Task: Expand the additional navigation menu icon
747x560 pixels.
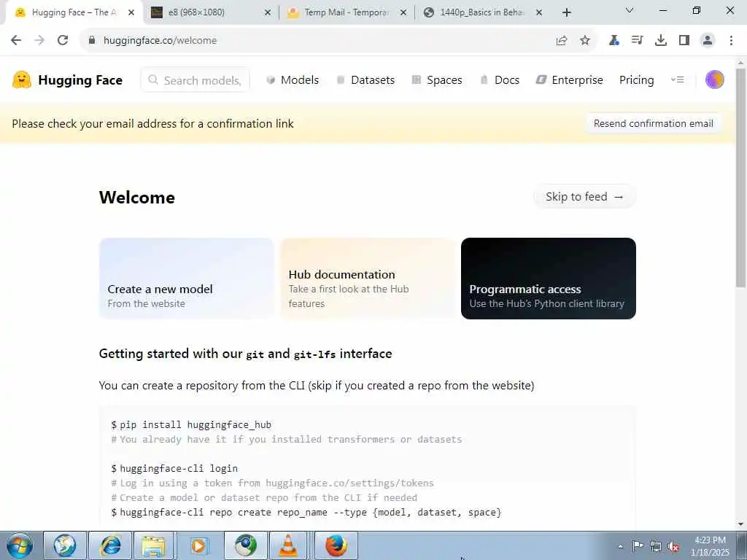Action: point(678,80)
